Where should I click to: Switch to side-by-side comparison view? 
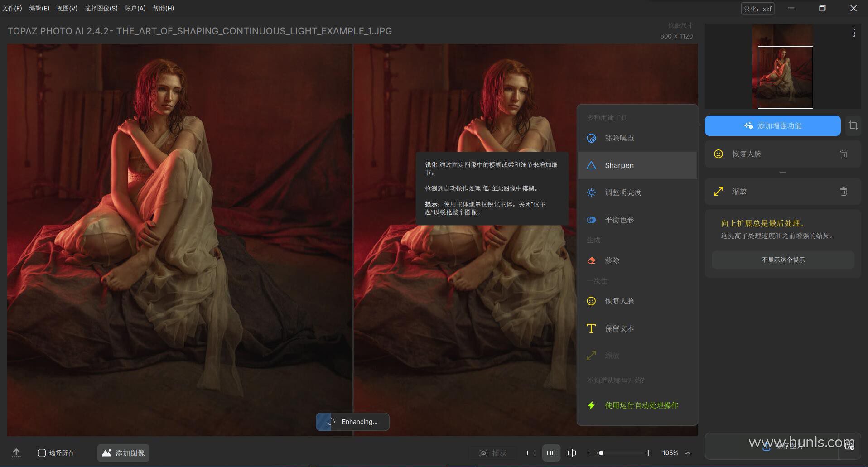(551, 453)
